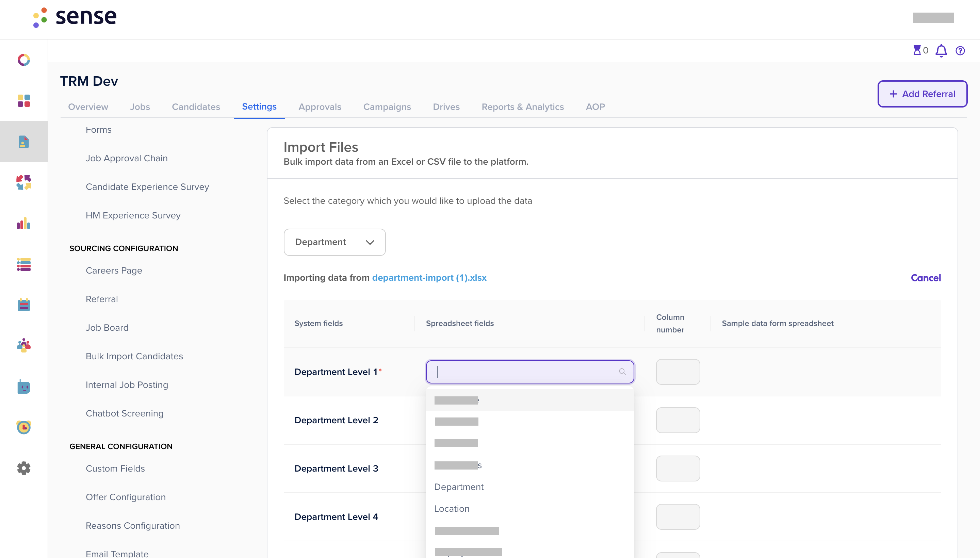Open the gear settings sidebar icon
Viewport: 980px width, 558px height.
(24, 468)
